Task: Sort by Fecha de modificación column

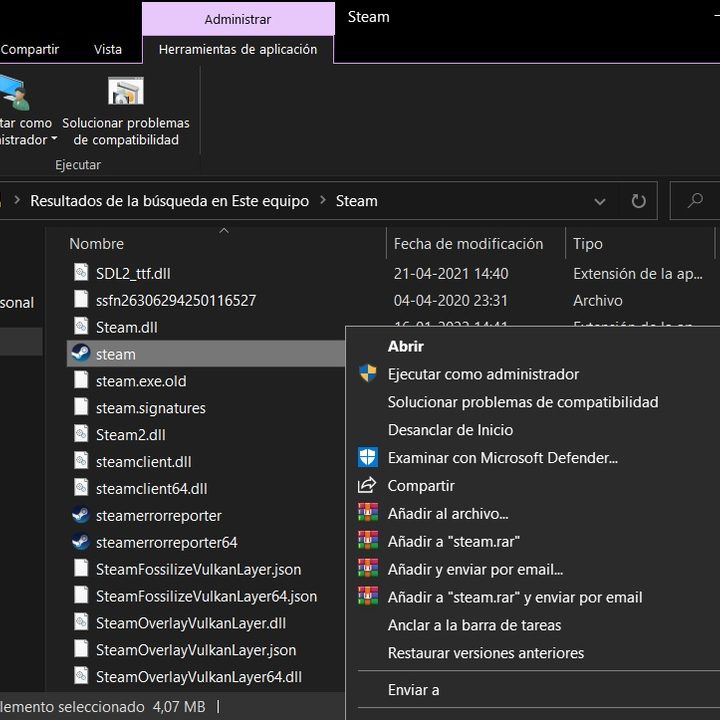Action: (468, 244)
